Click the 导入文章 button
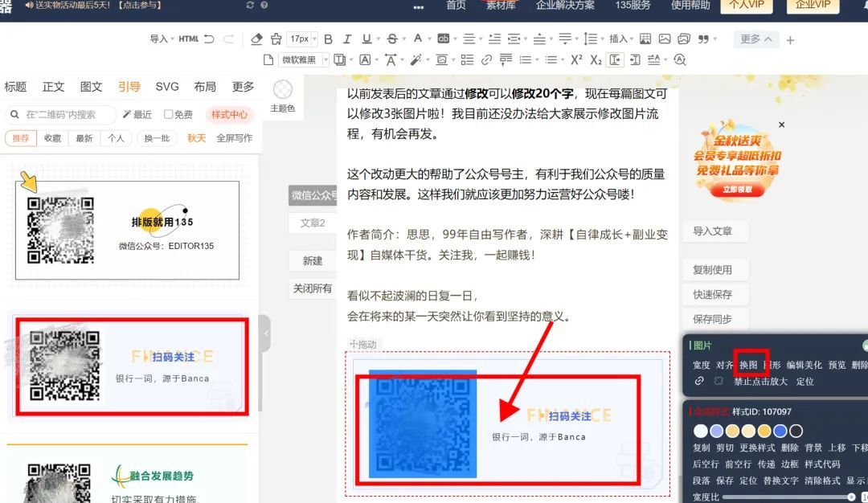This screenshot has height=503, width=868. point(712,231)
